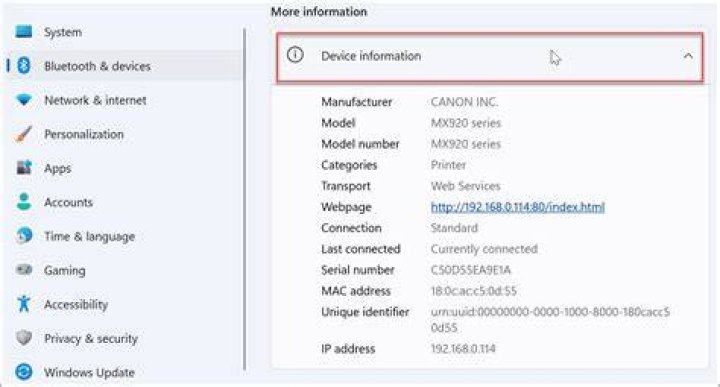Click the Accounts person icon
Screen dimensions: 720x387
[24, 202]
